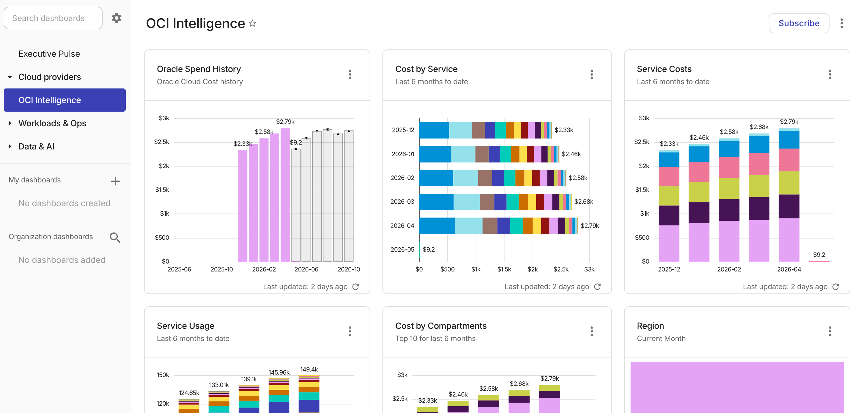Click the 'Cost by Compartments' card title
The width and height of the screenshot is (868, 413).
tap(441, 326)
